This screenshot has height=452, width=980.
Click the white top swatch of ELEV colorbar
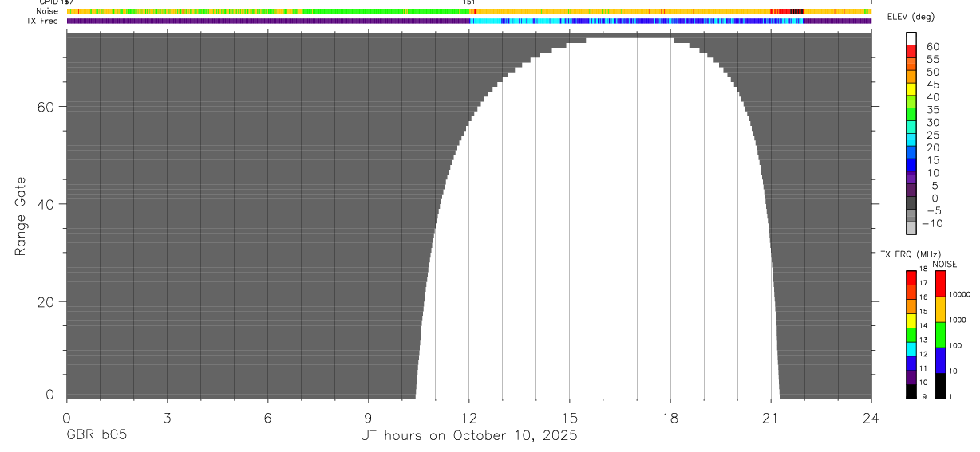coord(911,38)
